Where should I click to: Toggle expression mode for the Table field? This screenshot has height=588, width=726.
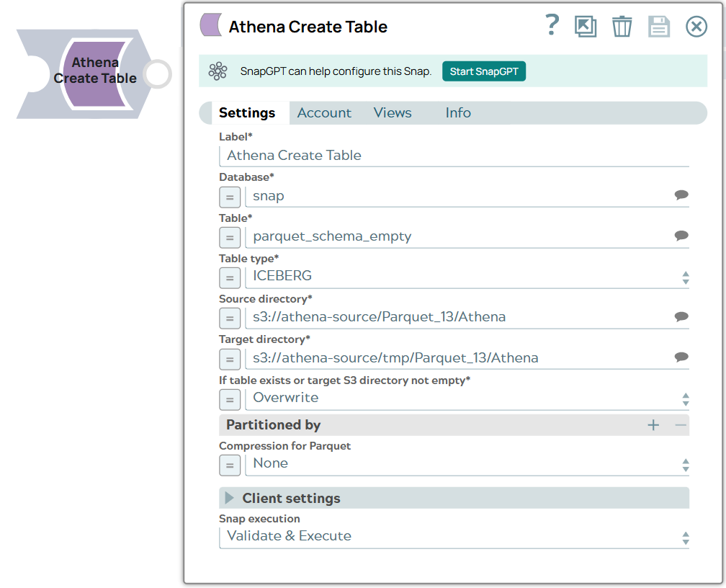229,237
